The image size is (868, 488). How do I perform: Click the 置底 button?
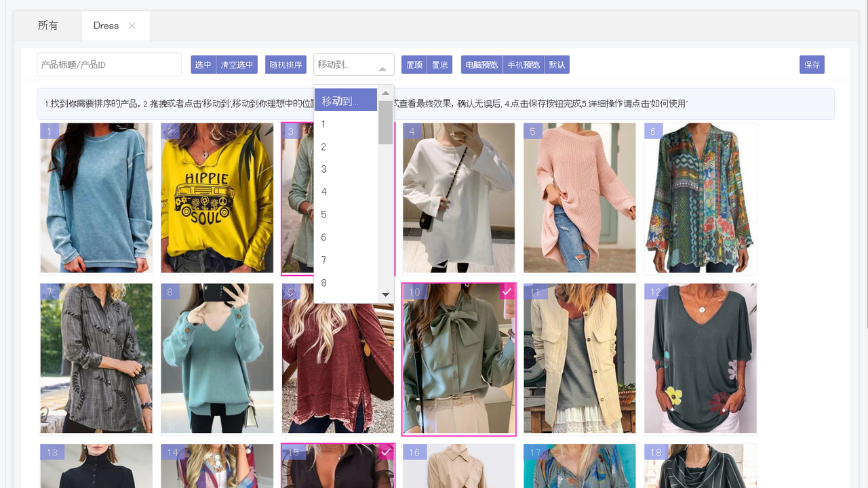tap(440, 65)
